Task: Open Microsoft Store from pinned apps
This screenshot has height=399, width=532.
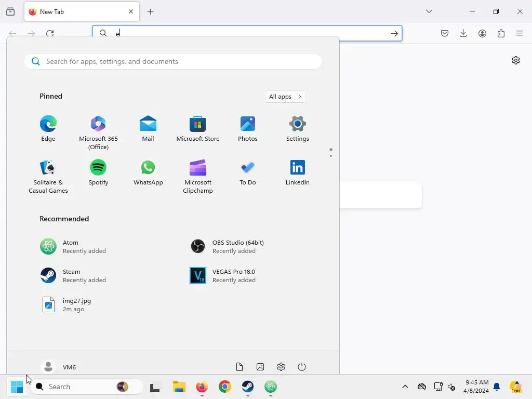Action: (x=198, y=129)
